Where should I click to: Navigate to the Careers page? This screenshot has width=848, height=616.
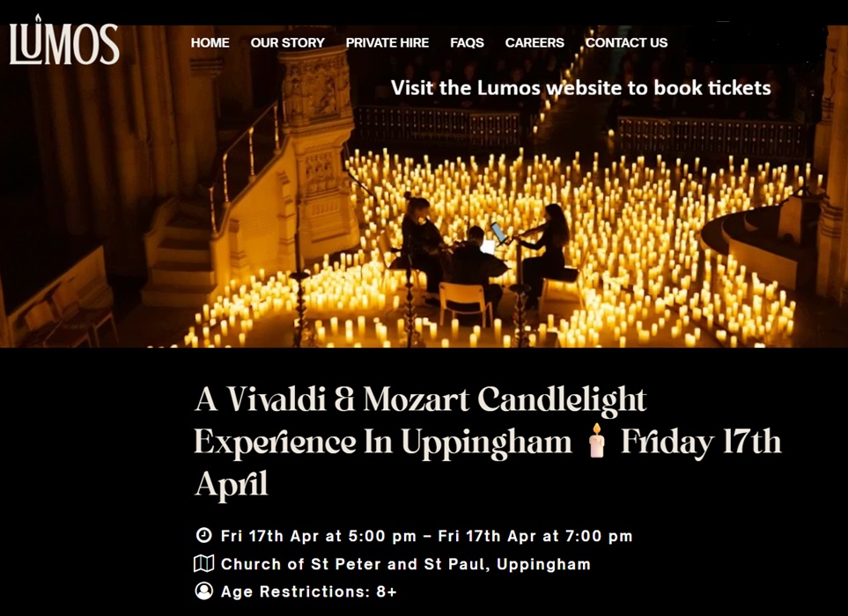535,42
